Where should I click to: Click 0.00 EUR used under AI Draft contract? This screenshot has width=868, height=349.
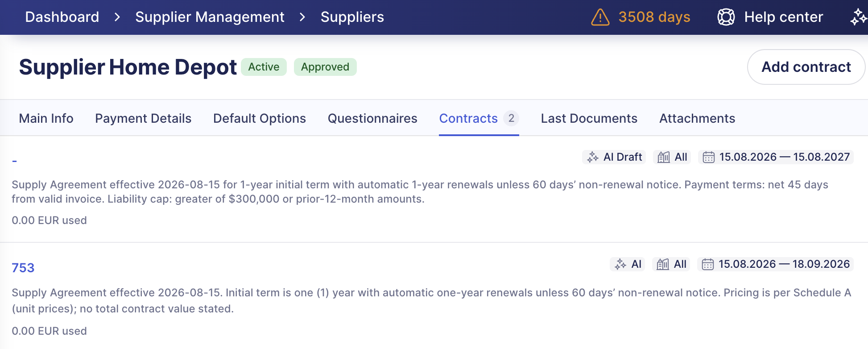tap(49, 220)
